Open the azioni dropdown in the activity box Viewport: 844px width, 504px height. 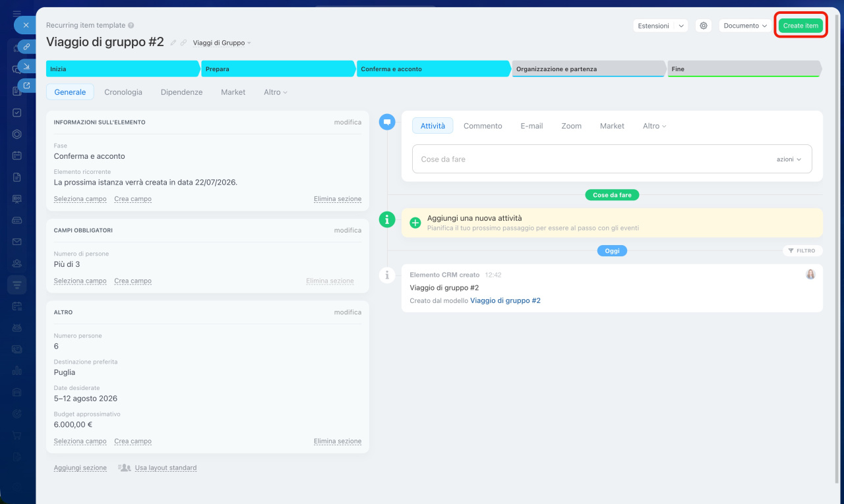789,159
